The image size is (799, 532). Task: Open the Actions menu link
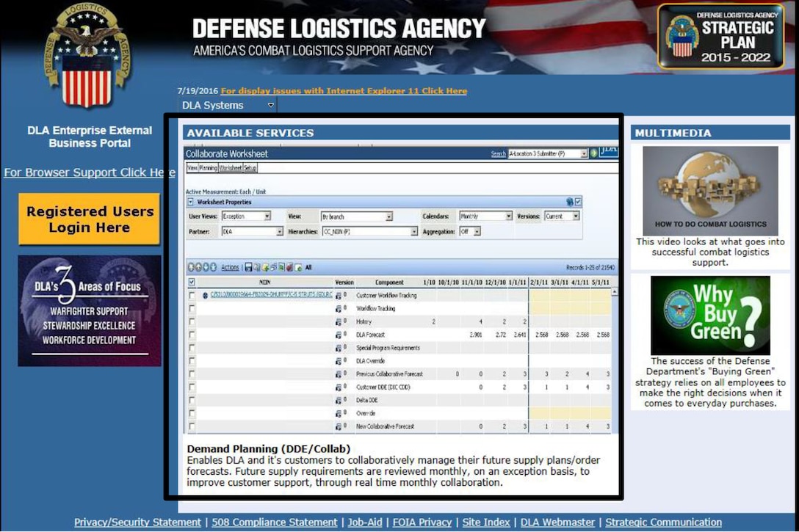[230, 267]
